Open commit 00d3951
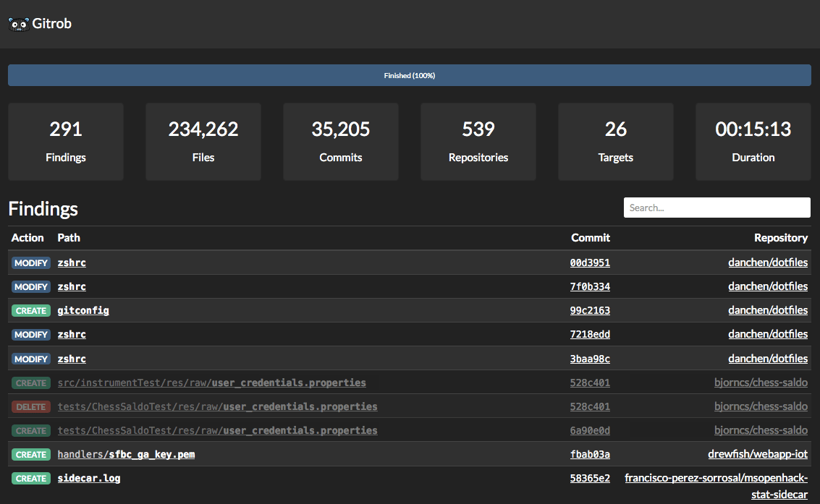Viewport: 820px width, 504px height. click(590, 262)
